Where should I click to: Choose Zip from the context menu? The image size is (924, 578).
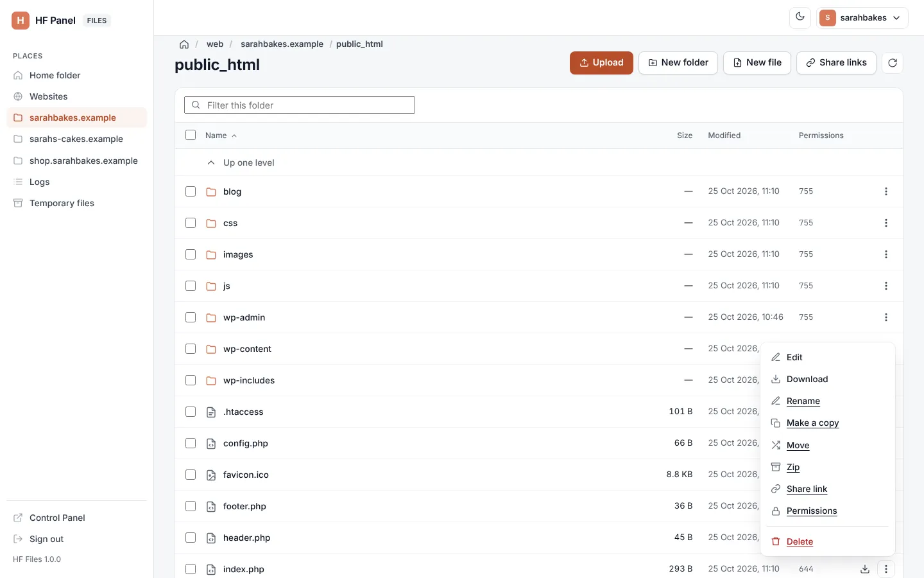828,467
